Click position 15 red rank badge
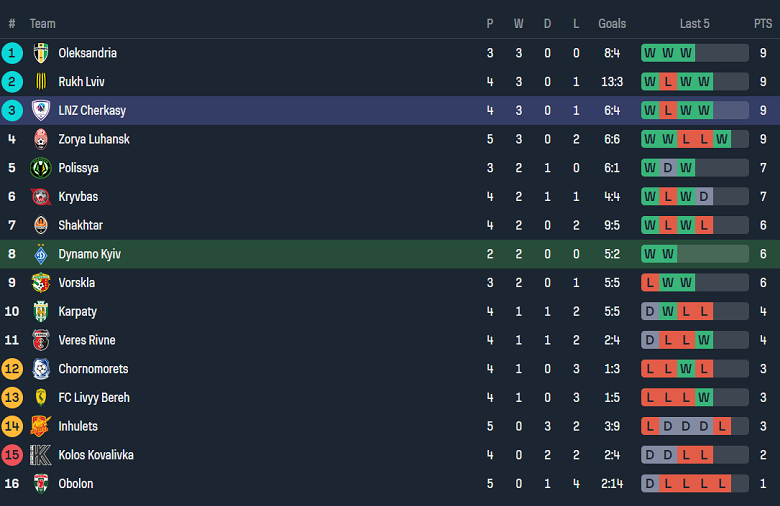 pos(12,455)
